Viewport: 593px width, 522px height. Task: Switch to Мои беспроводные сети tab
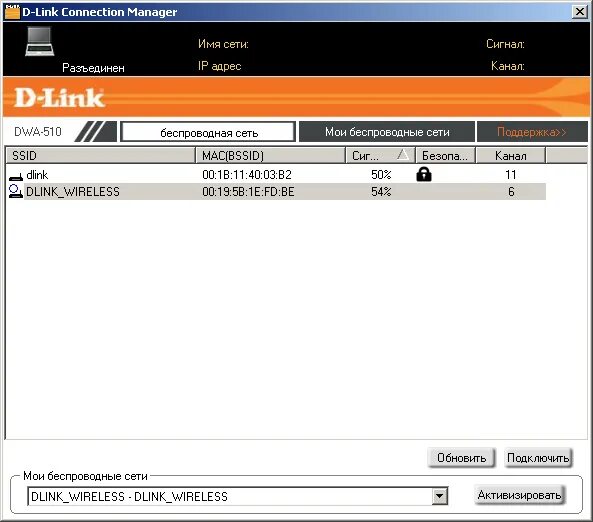coord(387,132)
